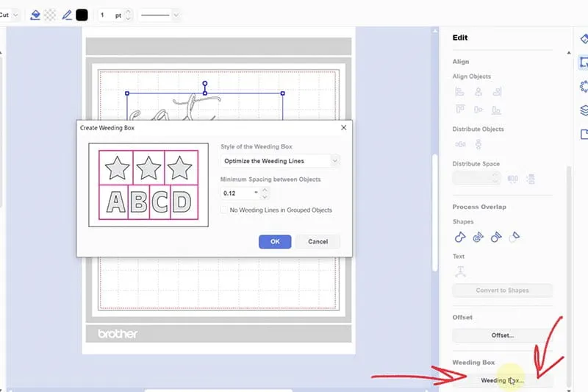The width and height of the screenshot is (588, 392).
Task: Click the pen line color icon
Action: click(x=67, y=15)
